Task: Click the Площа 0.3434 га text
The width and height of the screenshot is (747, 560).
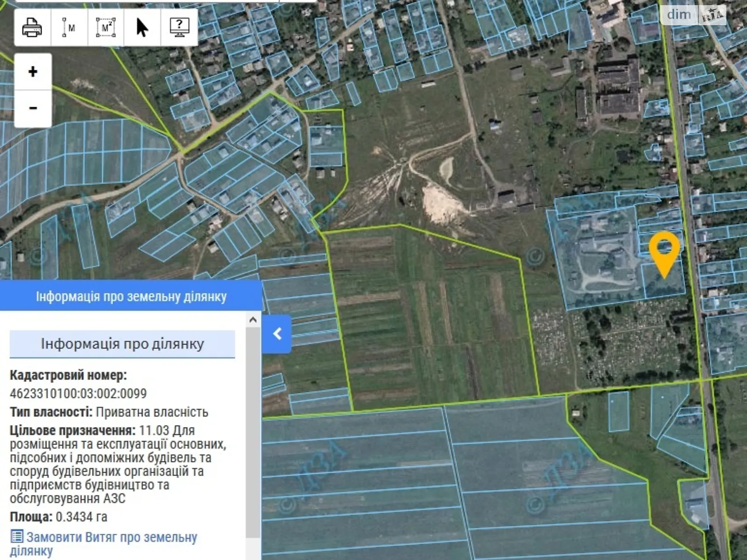Action: [58, 517]
